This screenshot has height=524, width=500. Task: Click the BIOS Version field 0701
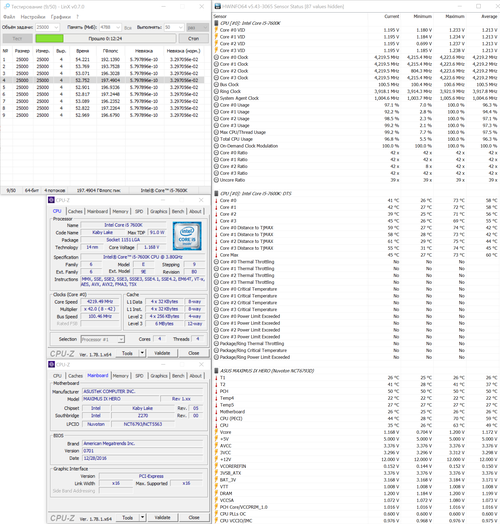click(142, 451)
